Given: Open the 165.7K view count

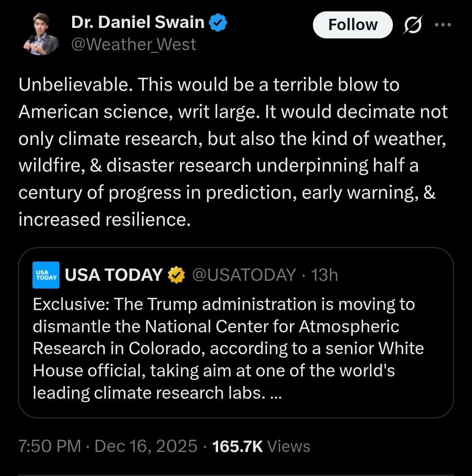Looking at the screenshot, I should click(x=237, y=446).
